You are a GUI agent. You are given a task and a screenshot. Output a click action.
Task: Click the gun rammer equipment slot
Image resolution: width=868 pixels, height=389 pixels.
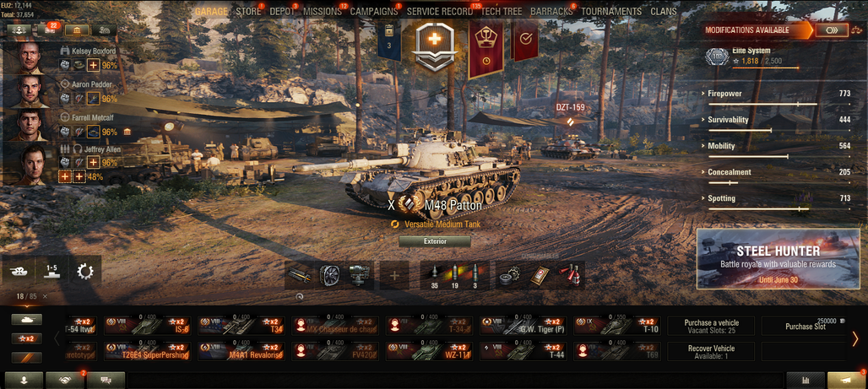299,275
